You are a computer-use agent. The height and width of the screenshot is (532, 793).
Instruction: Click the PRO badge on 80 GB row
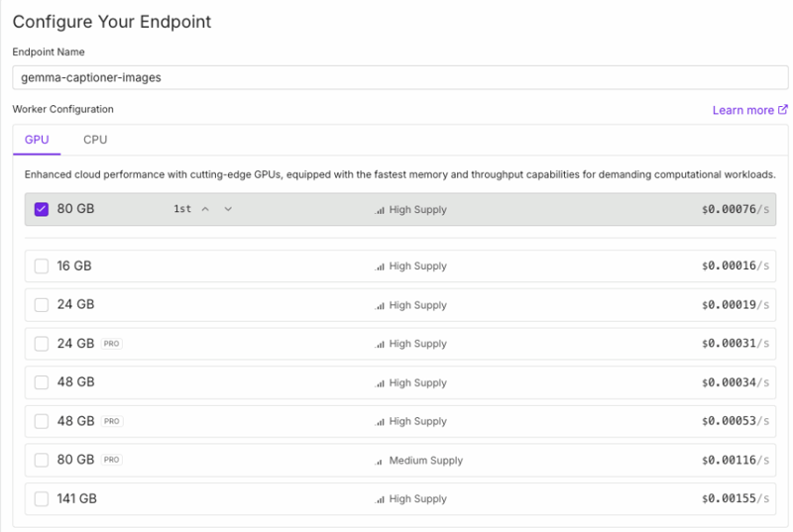(112, 460)
